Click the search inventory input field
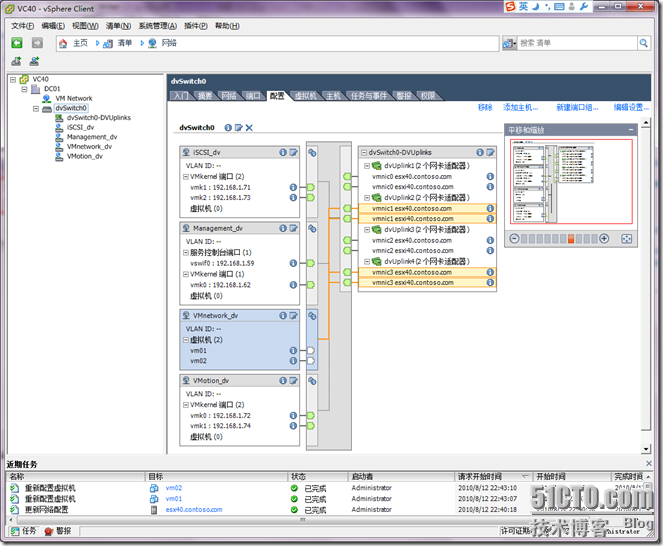Screen dimensions: 663x546 point(577,43)
